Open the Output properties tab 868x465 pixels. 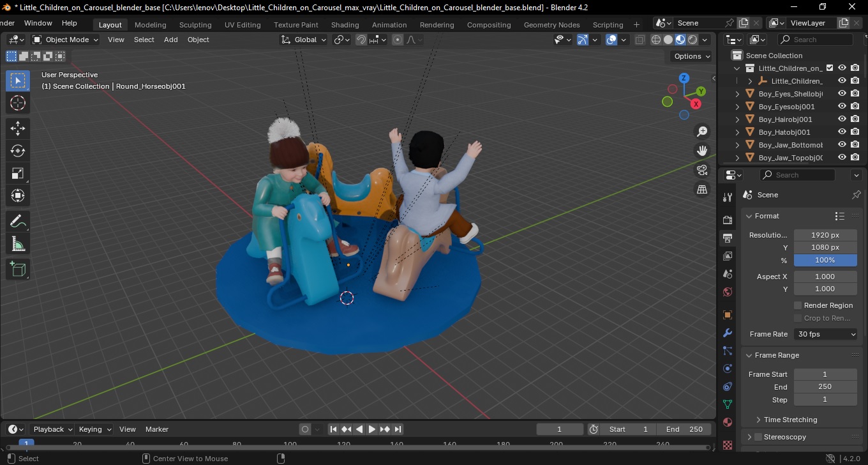click(x=727, y=238)
